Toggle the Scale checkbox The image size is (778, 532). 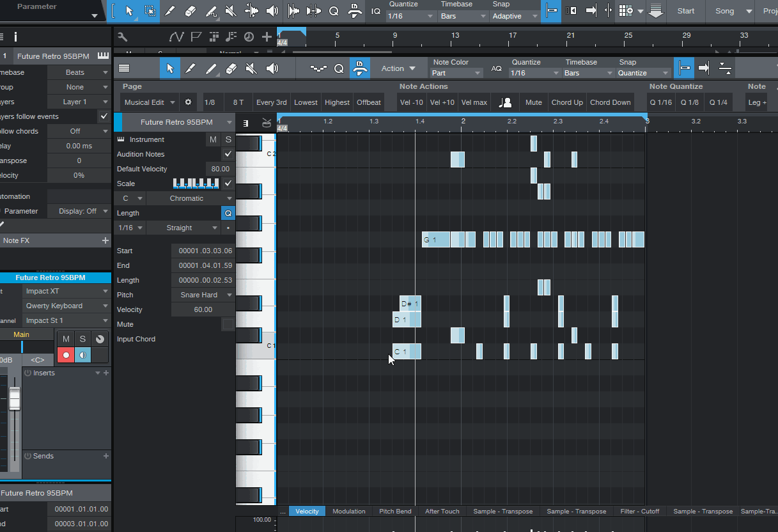click(228, 184)
